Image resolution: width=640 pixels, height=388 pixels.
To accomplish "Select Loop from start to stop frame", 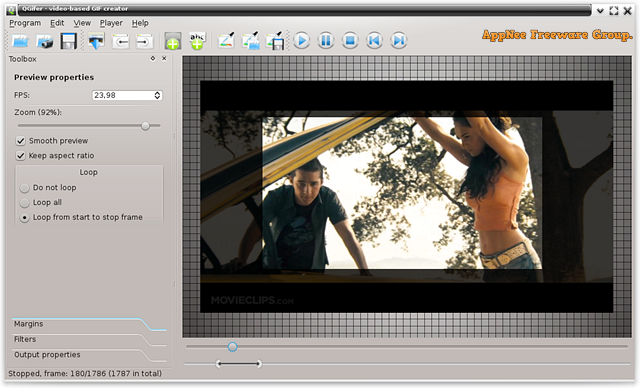I will (x=24, y=217).
